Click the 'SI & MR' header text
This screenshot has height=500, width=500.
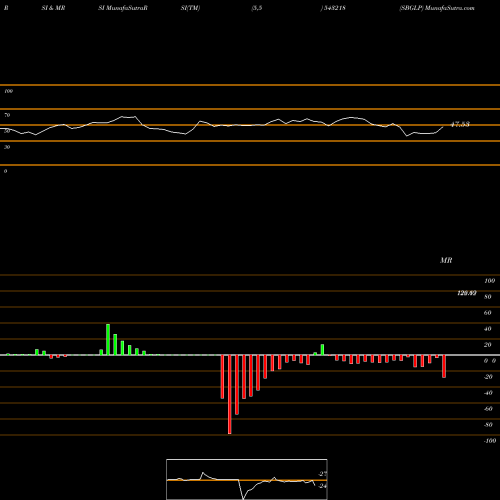click(53, 8)
